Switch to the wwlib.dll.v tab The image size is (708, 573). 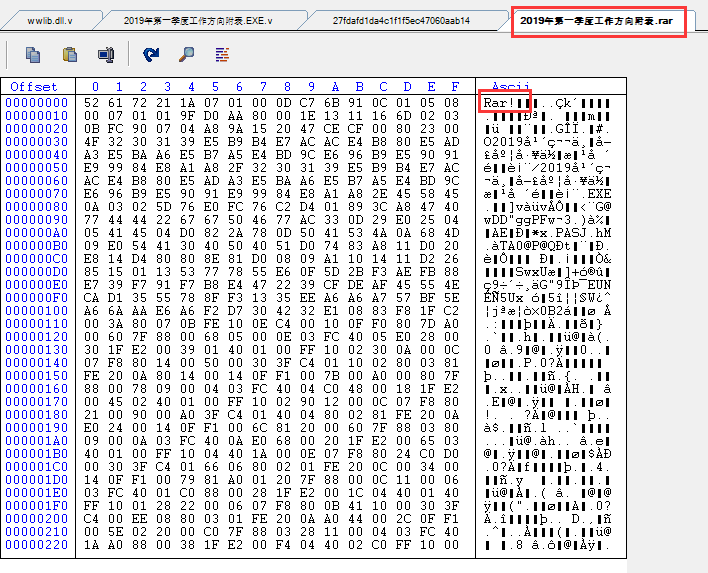pos(50,20)
